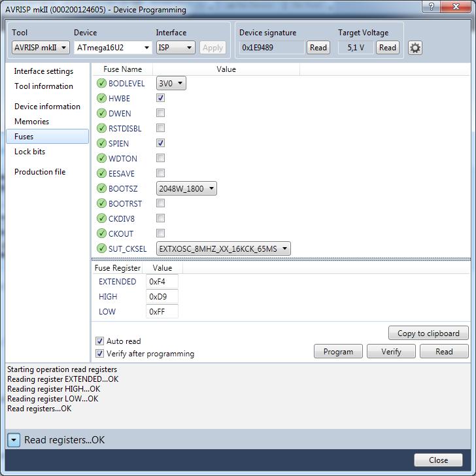Click the green status icon beside CKDIV8

[x=101, y=218]
